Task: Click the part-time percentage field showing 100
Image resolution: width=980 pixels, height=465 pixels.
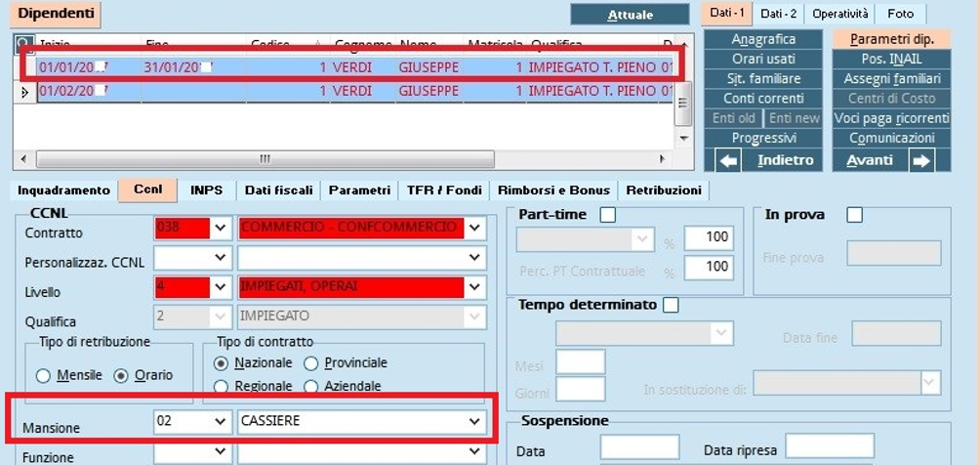Action: tap(709, 237)
